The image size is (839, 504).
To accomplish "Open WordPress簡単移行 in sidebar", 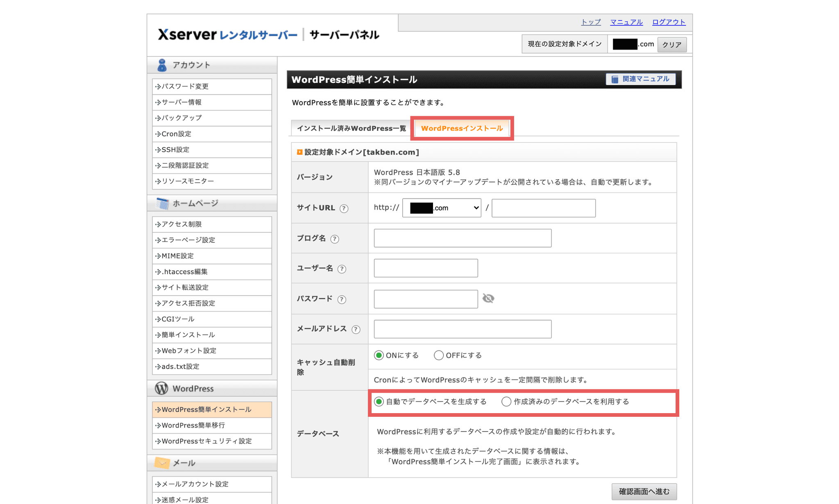I will click(x=212, y=425).
